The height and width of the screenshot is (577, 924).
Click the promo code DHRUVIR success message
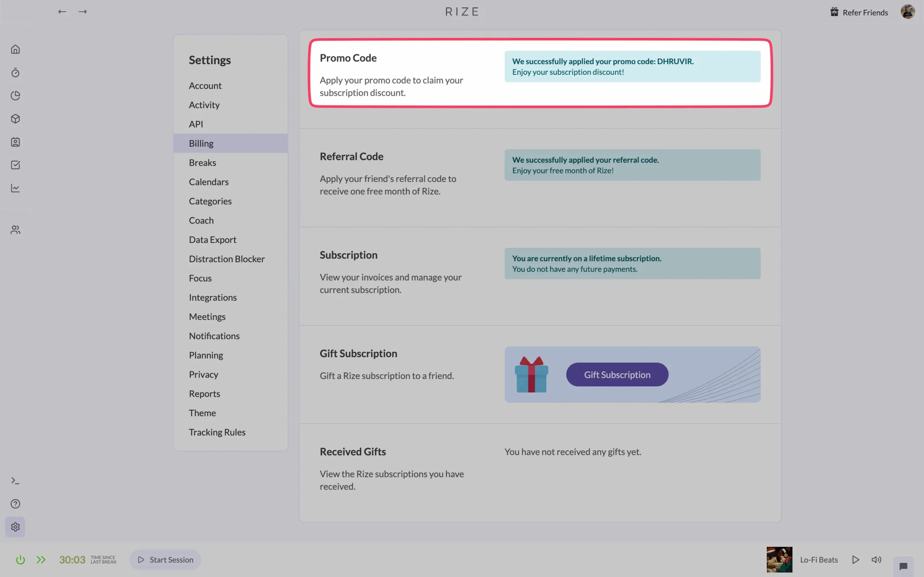(632, 66)
